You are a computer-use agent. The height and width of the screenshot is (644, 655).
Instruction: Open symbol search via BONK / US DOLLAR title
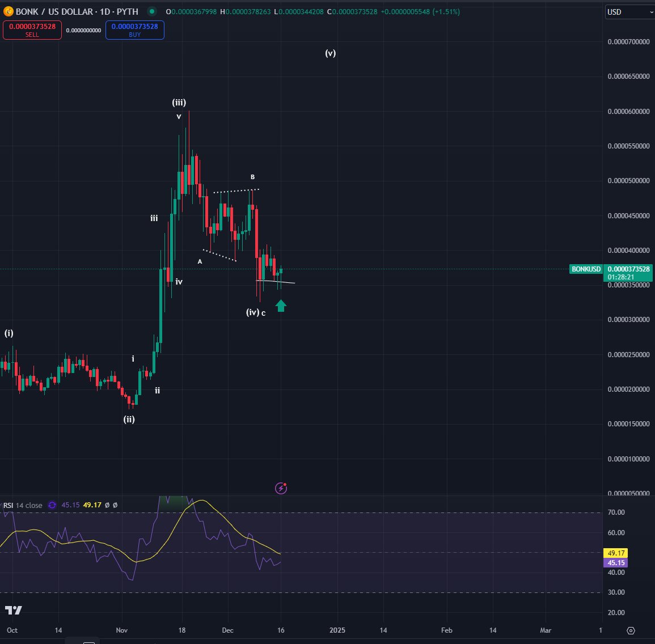pyautogui.click(x=77, y=12)
